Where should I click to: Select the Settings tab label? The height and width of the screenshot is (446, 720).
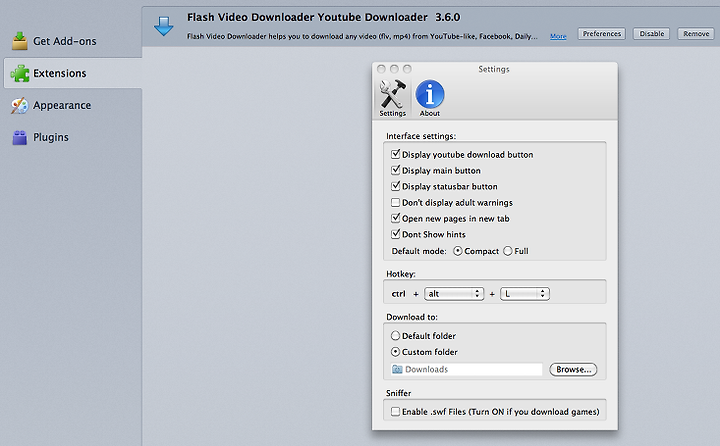(x=393, y=113)
